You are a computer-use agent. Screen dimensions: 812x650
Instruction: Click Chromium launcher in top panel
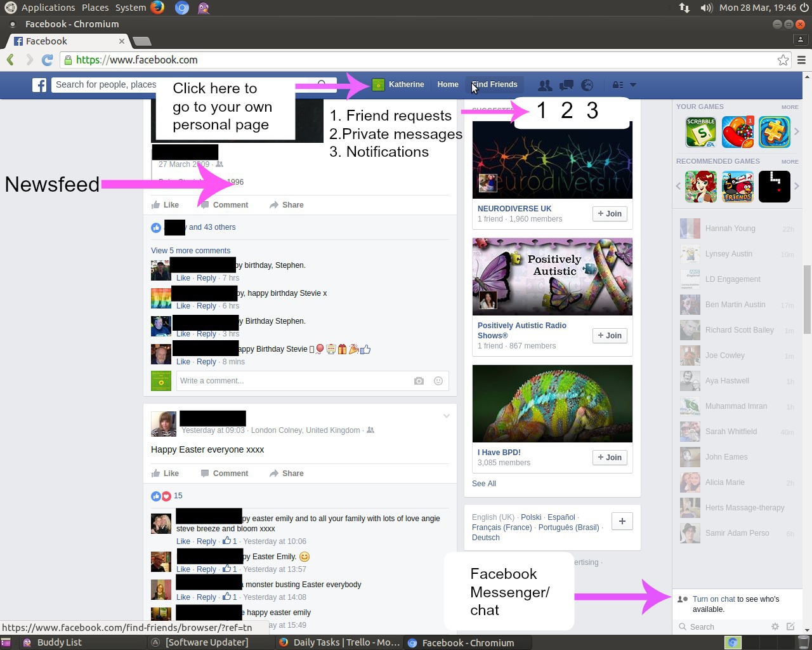pyautogui.click(x=181, y=8)
